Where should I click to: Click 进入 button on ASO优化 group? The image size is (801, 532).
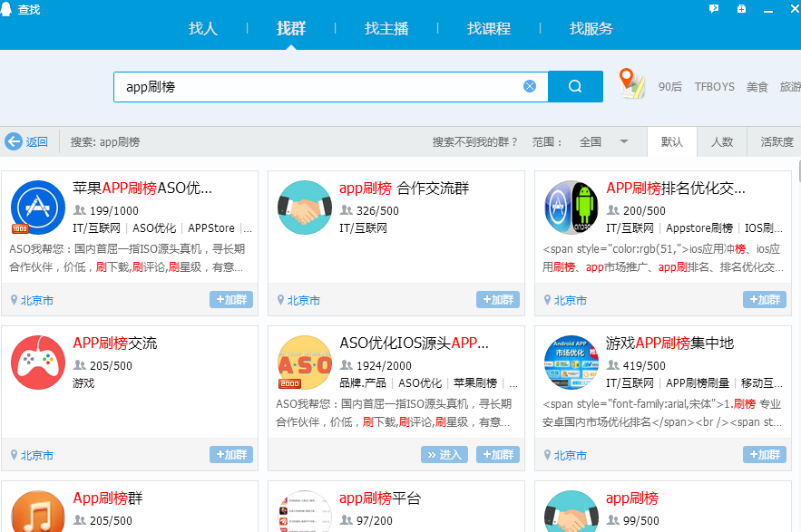click(444, 455)
